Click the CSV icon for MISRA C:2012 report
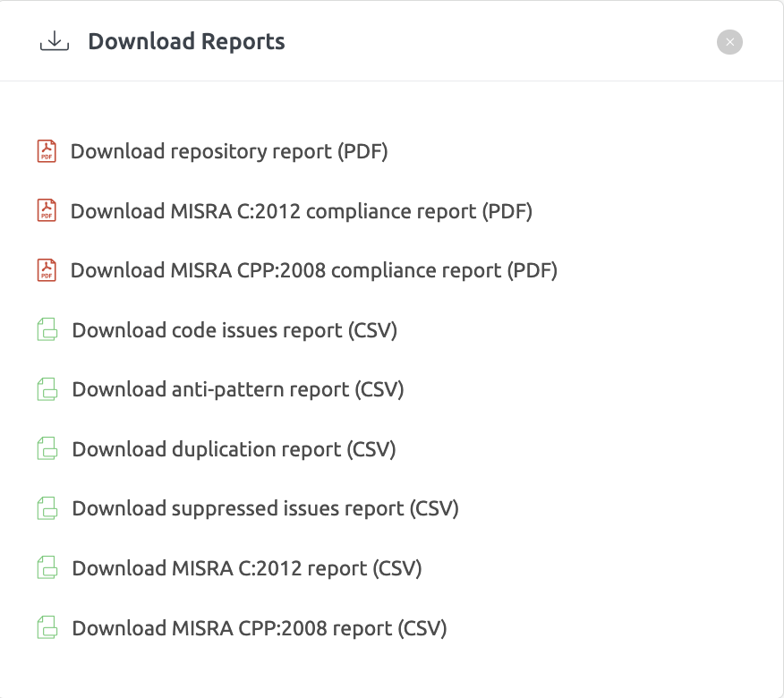The width and height of the screenshot is (784, 698). point(46,568)
